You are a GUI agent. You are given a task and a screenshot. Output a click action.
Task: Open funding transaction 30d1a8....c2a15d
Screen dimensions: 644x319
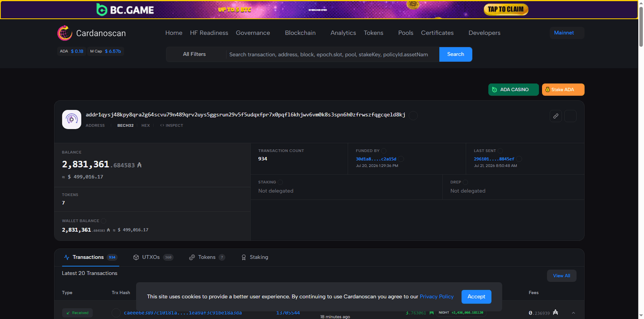click(376, 159)
